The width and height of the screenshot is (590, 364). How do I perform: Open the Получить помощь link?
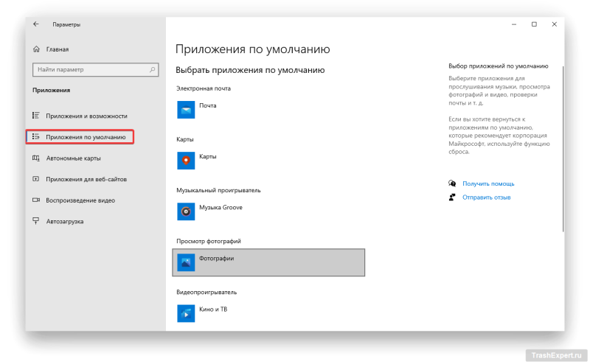point(488,183)
